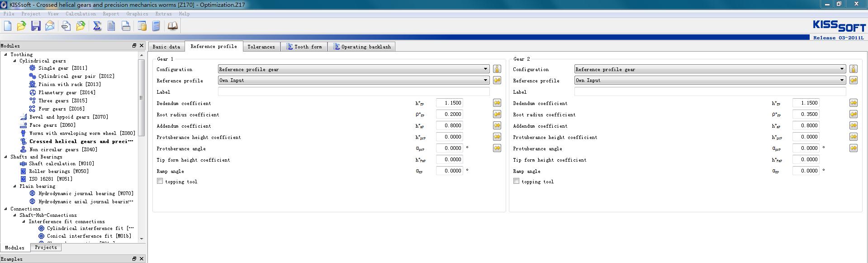Open the Graphics menu
The width and height of the screenshot is (868, 263).
pyautogui.click(x=137, y=14)
